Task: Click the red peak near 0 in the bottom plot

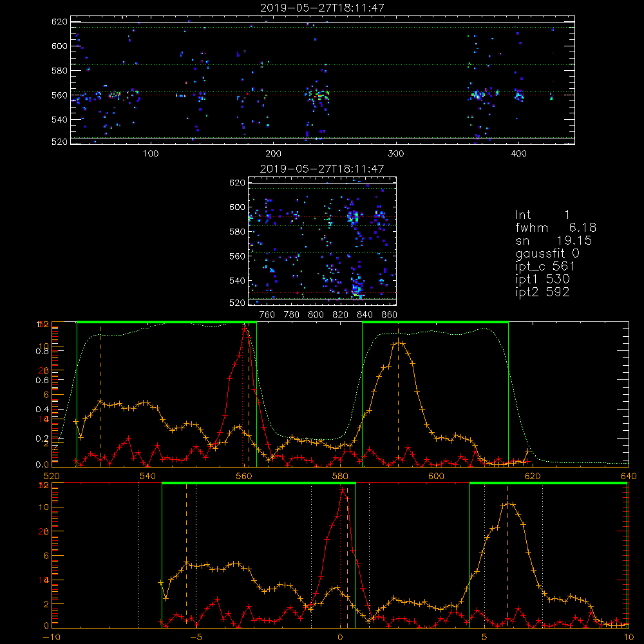Action: coord(342,489)
